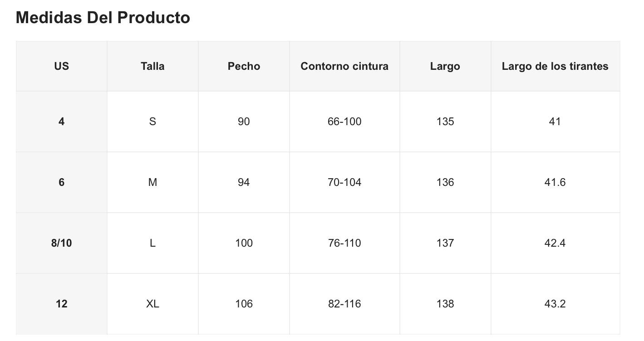Click the waist value 66-100
The height and width of the screenshot is (341, 644).
point(344,122)
